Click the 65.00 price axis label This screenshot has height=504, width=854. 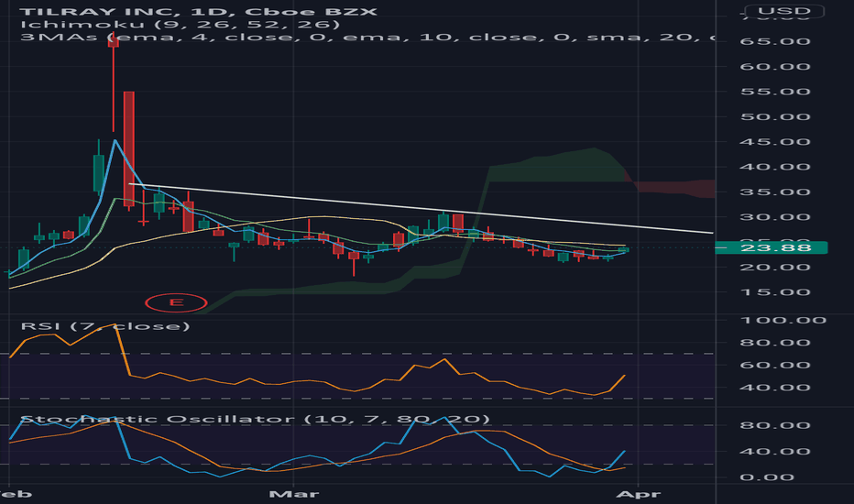(x=775, y=41)
